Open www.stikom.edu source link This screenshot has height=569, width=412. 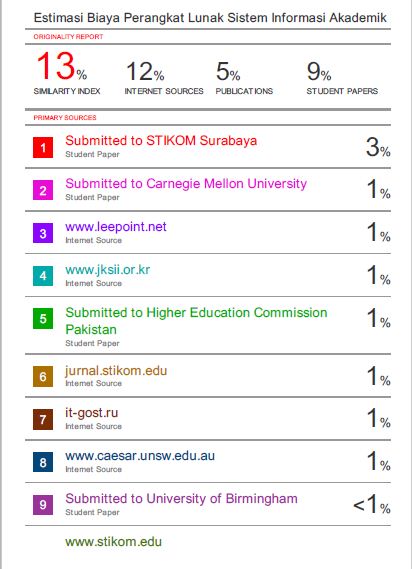tap(113, 541)
